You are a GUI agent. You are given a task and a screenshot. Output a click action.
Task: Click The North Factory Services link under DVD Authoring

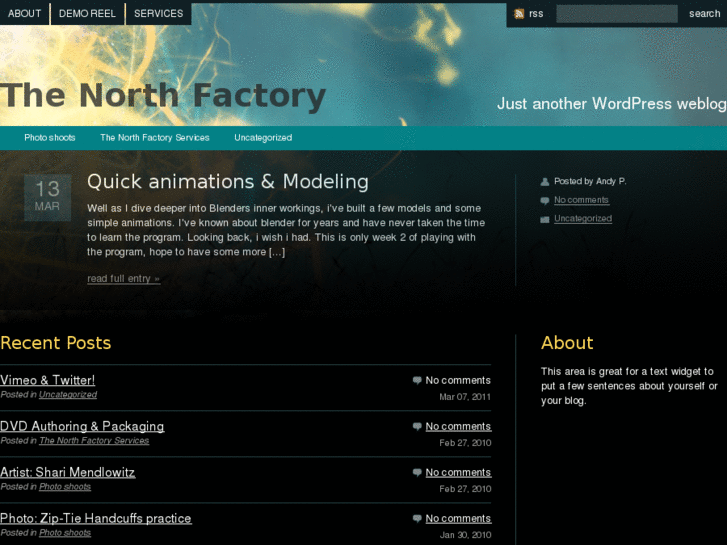pos(94,441)
